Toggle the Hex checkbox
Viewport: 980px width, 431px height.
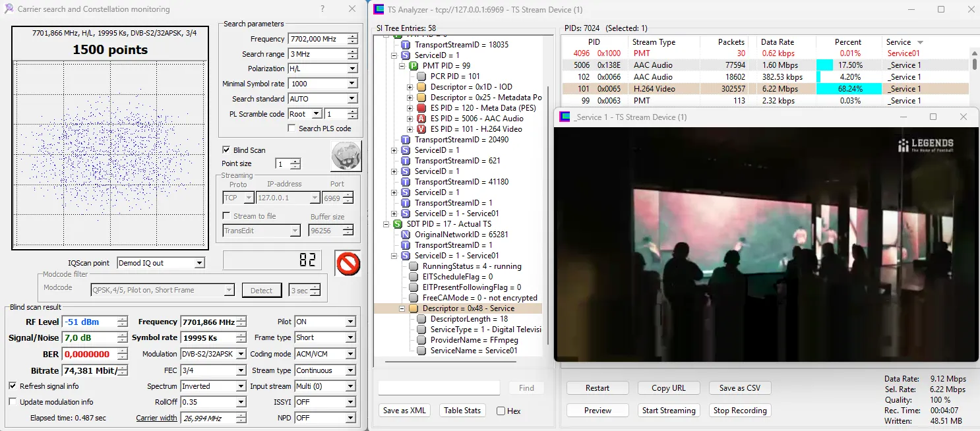pos(501,411)
